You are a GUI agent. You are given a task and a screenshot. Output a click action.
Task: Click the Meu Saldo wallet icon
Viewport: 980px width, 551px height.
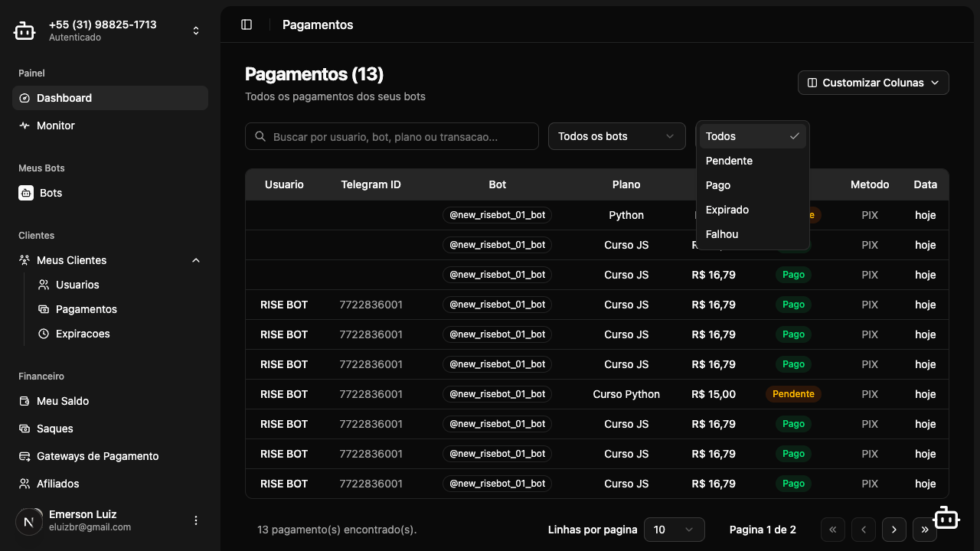pyautogui.click(x=24, y=401)
